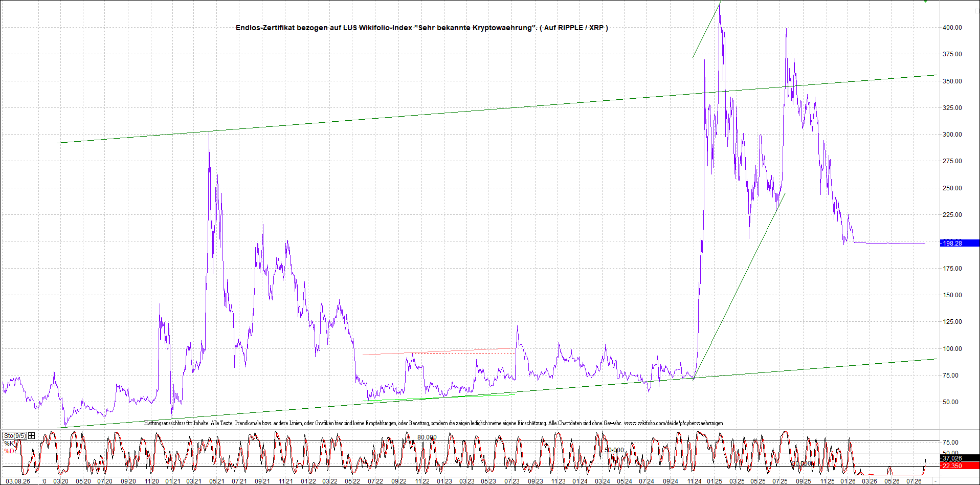Select the red %D line legend label

[9, 451]
